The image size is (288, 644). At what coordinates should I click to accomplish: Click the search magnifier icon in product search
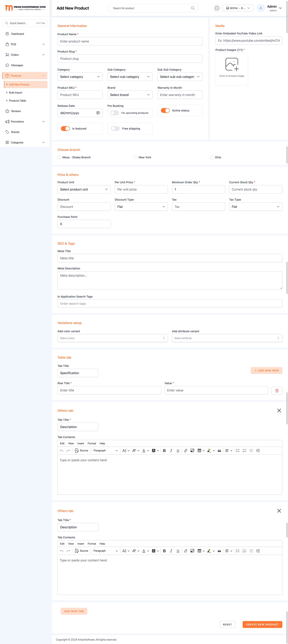(x=193, y=8)
